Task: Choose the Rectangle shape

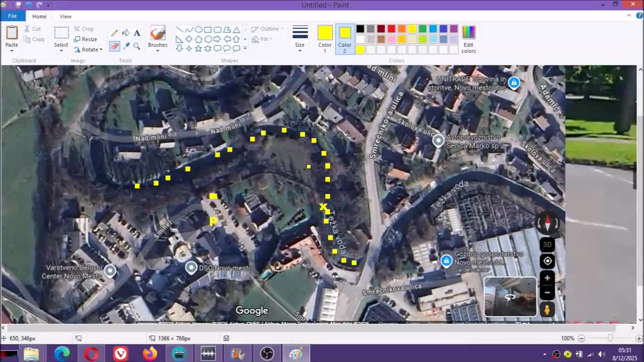Action: [x=208, y=30]
